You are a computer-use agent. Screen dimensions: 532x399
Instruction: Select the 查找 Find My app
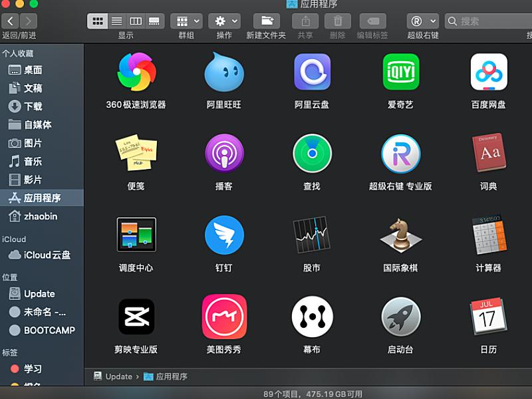[x=312, y=153]
